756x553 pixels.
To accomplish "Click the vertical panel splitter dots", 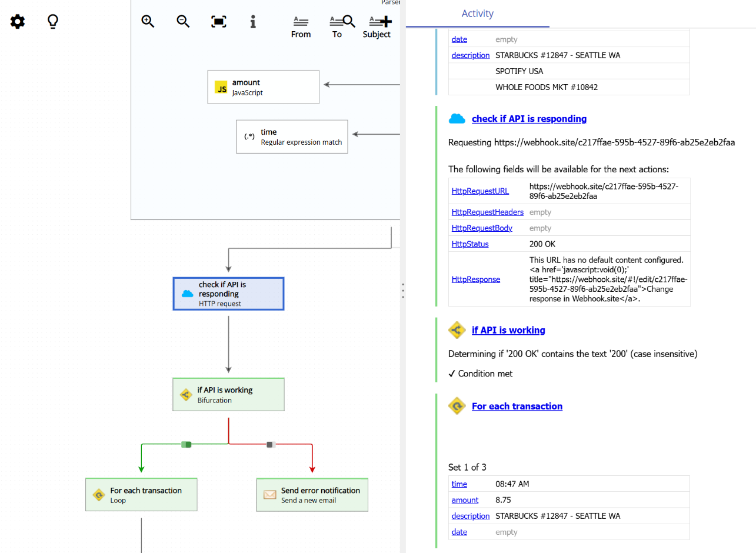I will (x=403, y=290).
